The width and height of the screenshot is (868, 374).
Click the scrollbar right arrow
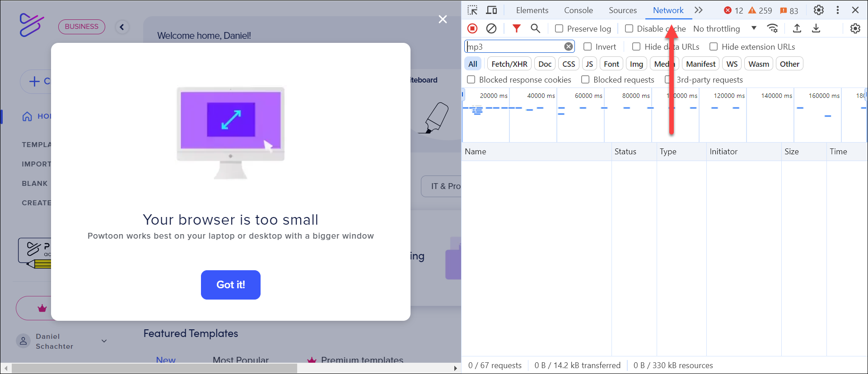pyautogui.click(x=456, y=368)
